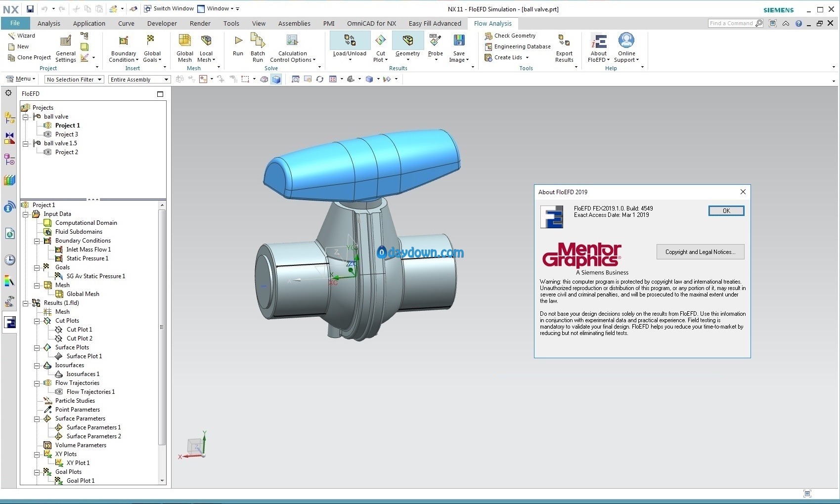Viewport: 840px width, 504px height.
Task: Select Flow Trajectories 1 item
Action: (x=91, y=392)
